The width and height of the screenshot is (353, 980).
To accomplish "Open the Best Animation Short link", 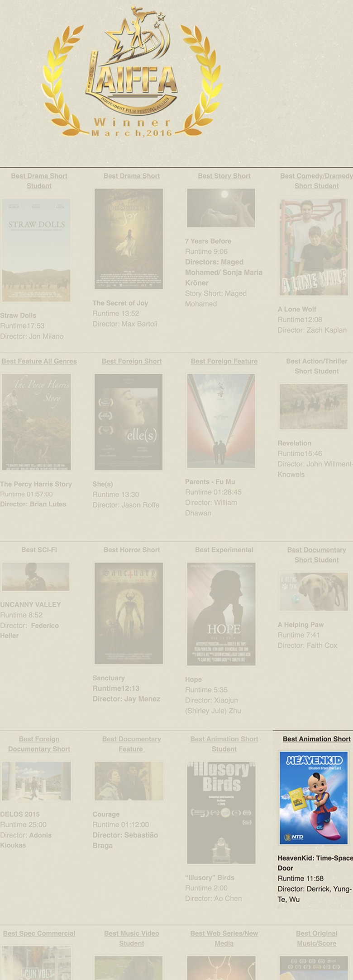I will point(316,739).
